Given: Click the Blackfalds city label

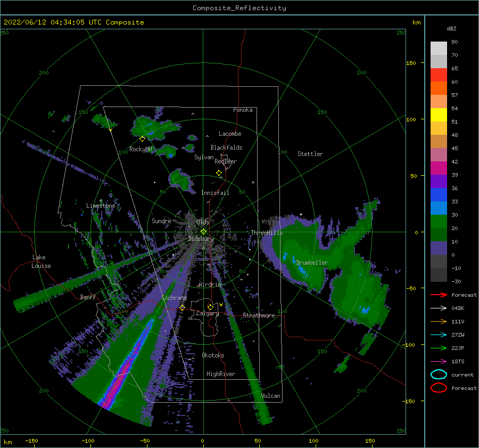Looking at the screenshot, I should (x=226, y=148).
